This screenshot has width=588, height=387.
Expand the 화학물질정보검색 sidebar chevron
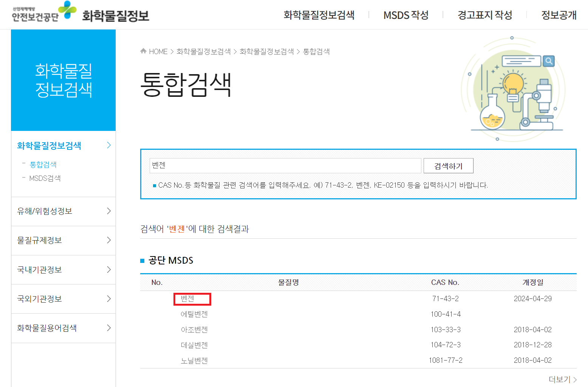109,145
